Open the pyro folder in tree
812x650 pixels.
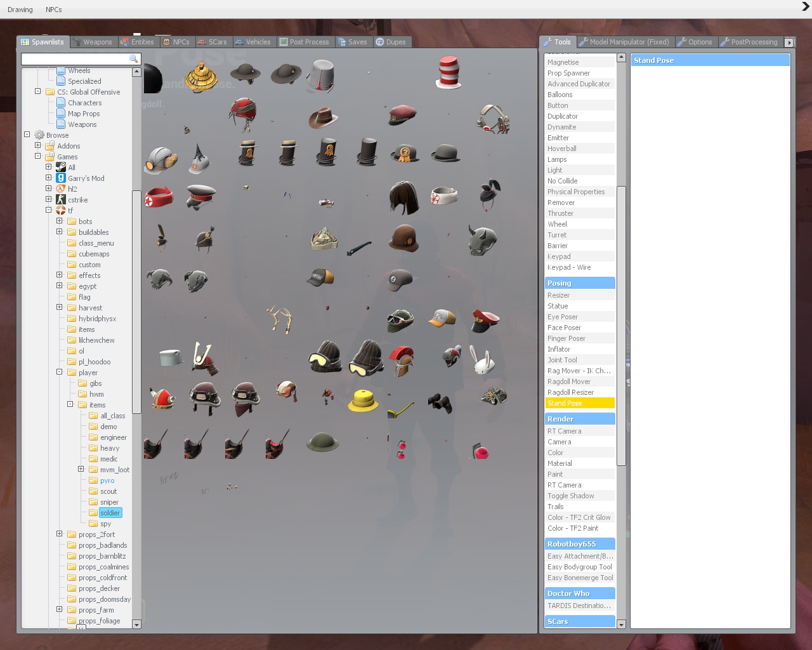107,481
